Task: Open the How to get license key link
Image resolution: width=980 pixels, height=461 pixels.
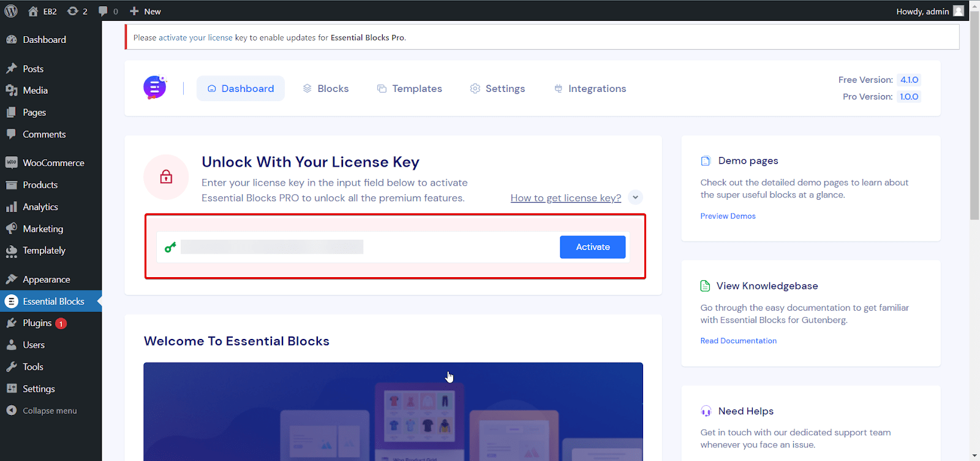Action: (566, 198)
